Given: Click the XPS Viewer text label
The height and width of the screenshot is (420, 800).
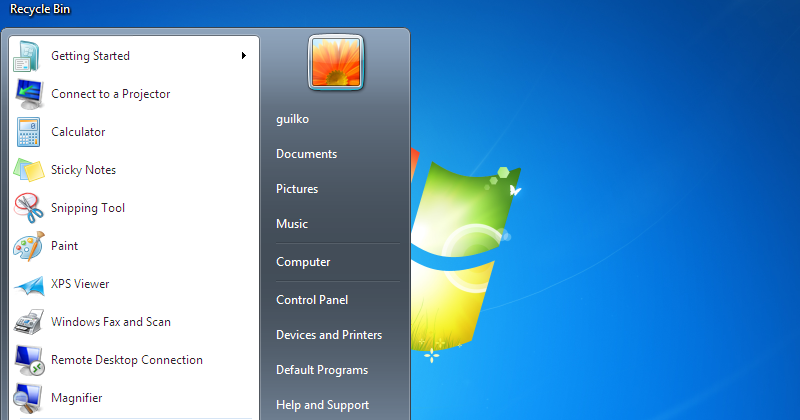Looking at the screenshot, I should click(x=80, y=284).
